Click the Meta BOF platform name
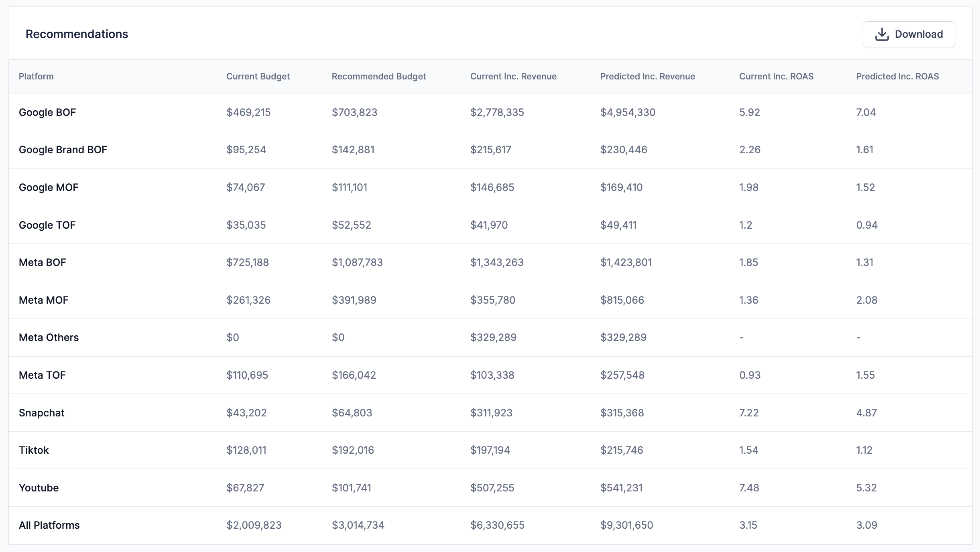 (x=43, y=262)
